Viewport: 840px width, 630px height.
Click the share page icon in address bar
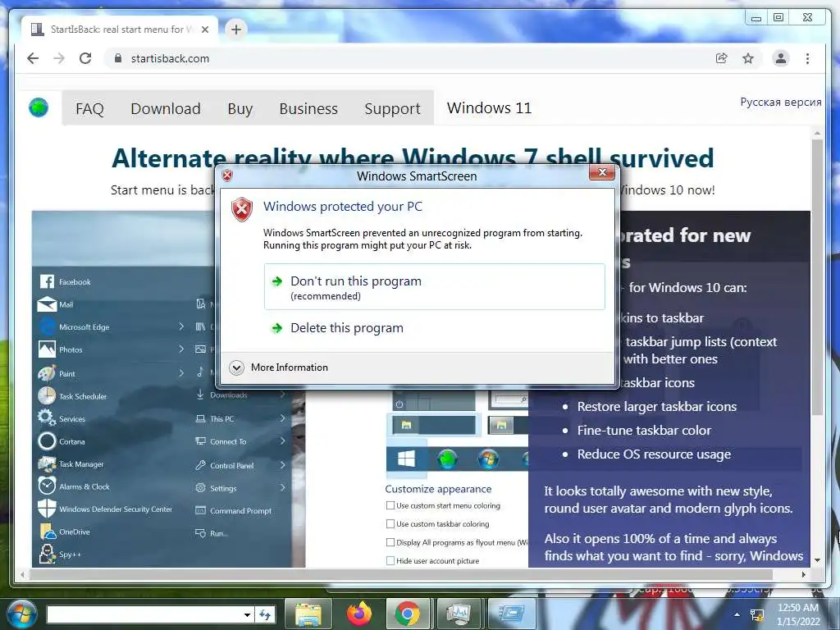(x=722, y=58)
